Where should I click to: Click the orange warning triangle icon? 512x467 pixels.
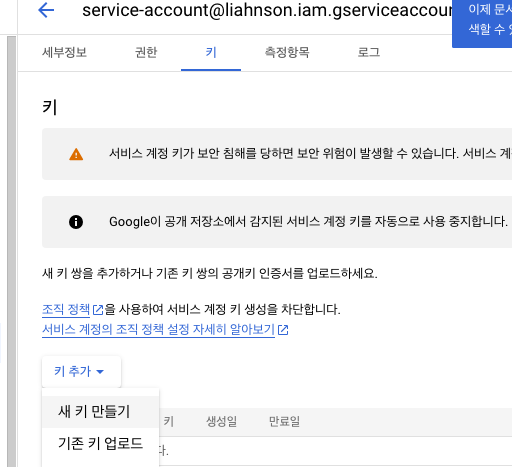pos(76,154)
